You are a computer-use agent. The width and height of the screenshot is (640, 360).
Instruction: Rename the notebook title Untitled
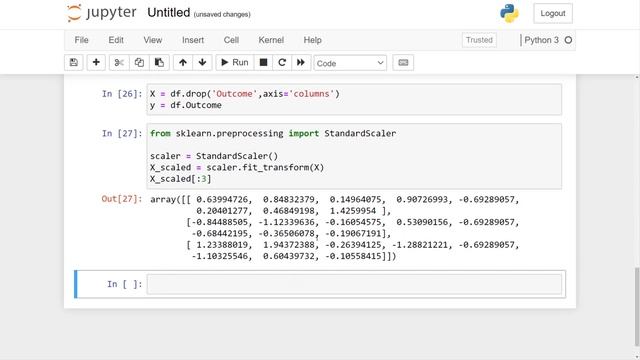point(169,13)
